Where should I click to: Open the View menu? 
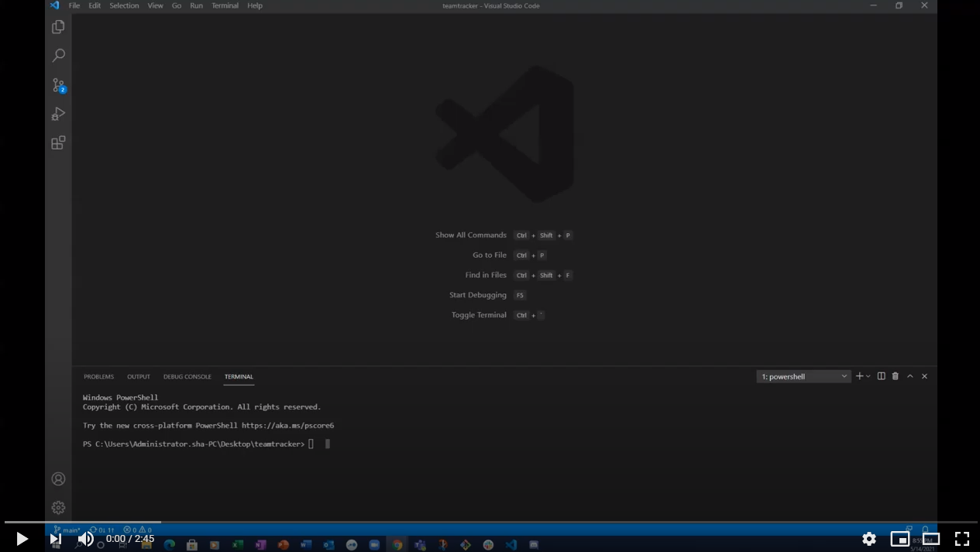pos(156,5)
